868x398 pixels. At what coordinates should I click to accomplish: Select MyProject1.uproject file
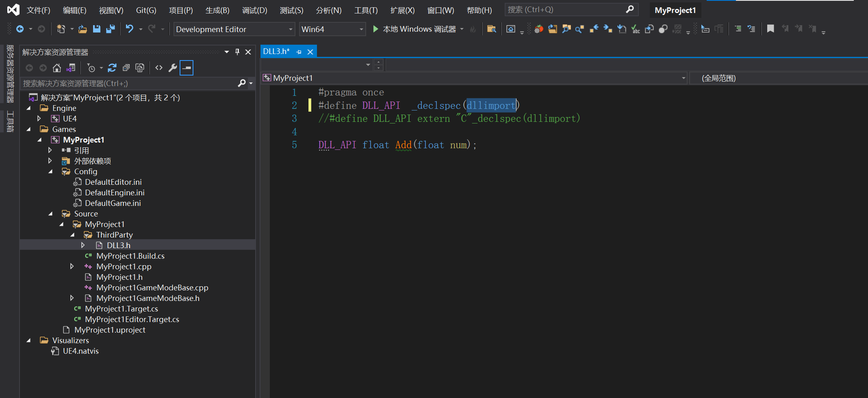[110, 330]
